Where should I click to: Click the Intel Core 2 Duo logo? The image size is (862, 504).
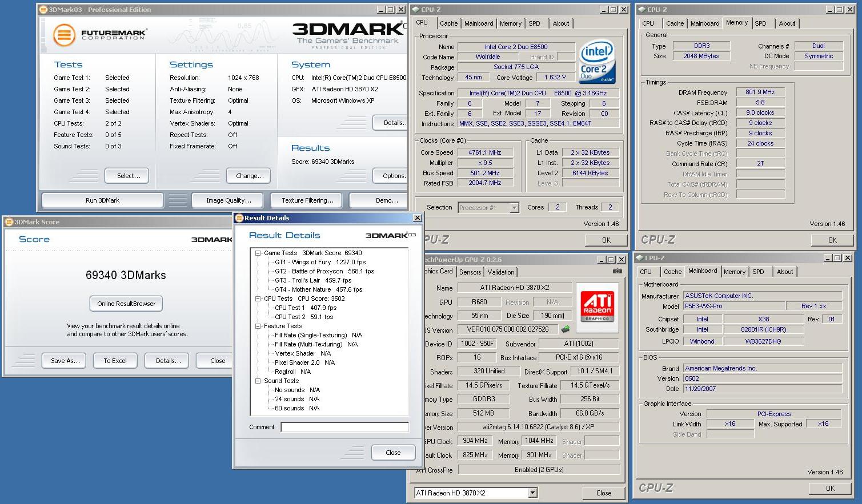(x=597, y=62)
